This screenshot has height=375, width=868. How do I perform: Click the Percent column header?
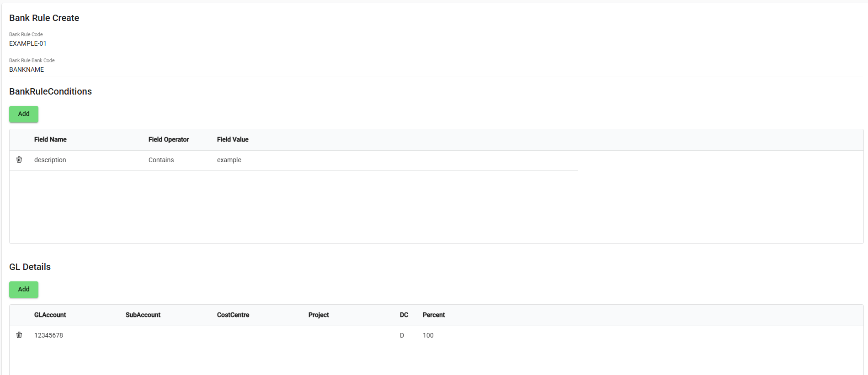click(434, 315)
